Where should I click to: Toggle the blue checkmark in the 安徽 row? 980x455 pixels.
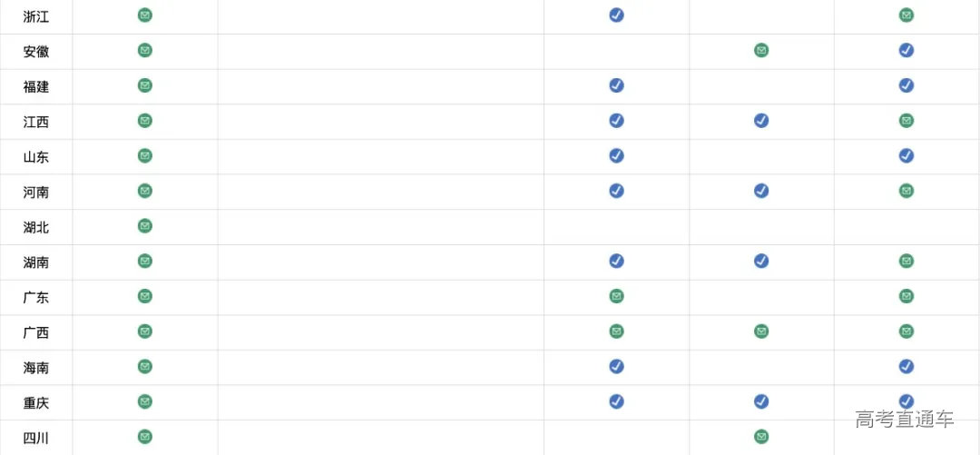click(906, 50)
